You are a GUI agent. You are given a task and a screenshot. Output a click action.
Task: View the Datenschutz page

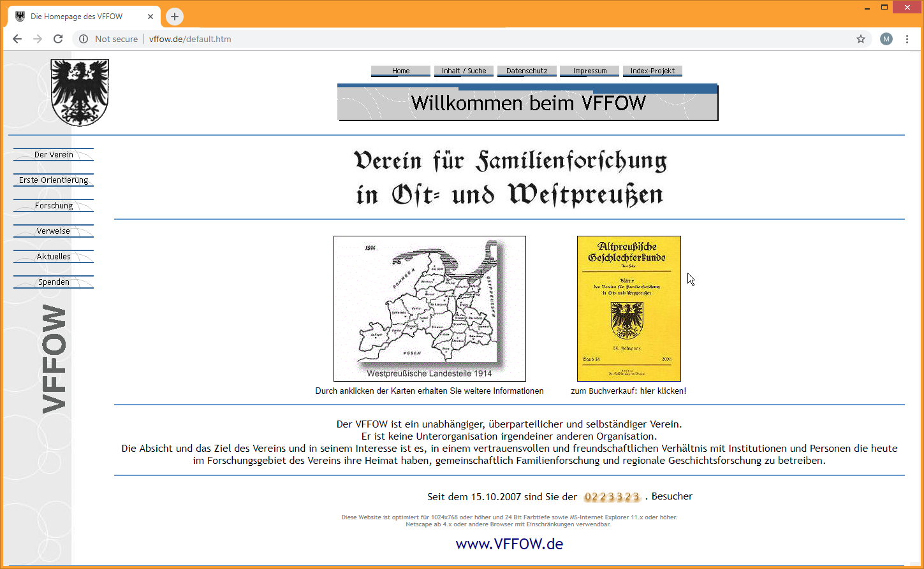coord(527,71)
